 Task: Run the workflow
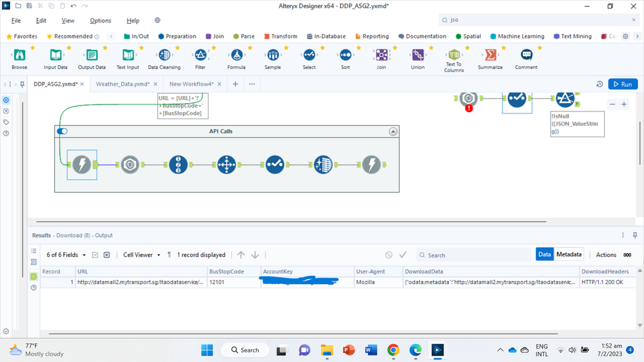pos(623,84)
